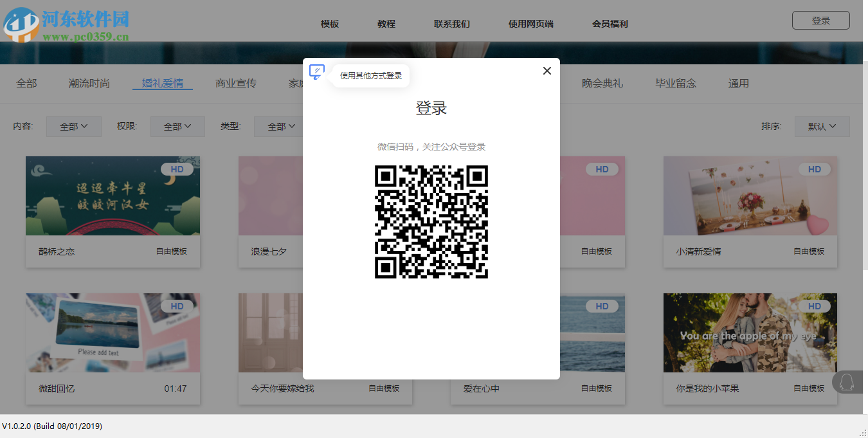Expand the 权限 dropdown
Viewport: 868px width, 438px height.
(x=177, y=126)
